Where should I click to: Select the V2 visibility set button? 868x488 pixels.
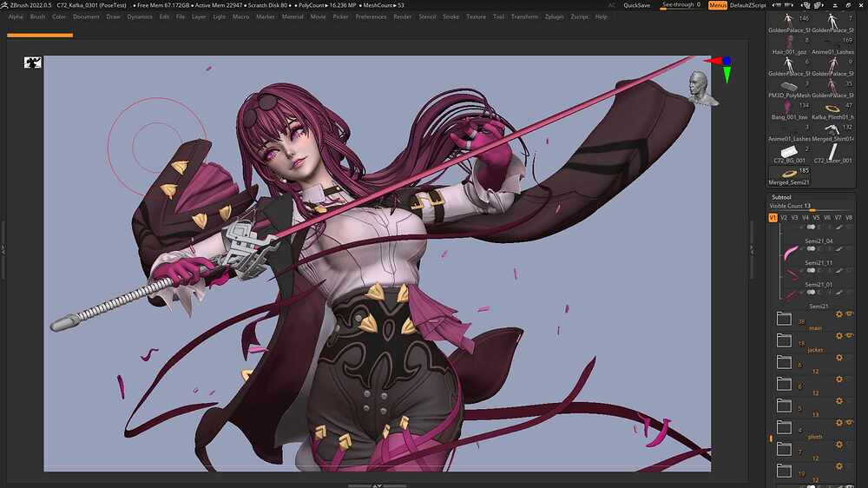click(784, 218)
